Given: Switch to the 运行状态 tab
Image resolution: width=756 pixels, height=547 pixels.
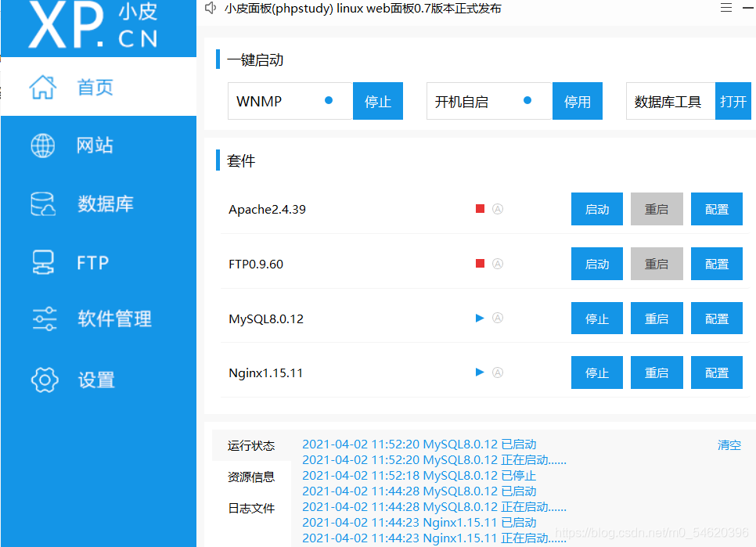Looking at the screenshot, I should (x=251, y=445).
